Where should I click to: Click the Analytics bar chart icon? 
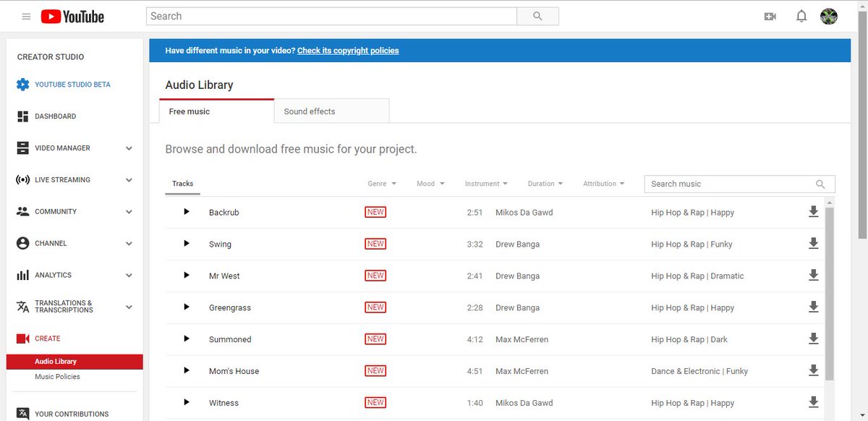pos(22,276)
